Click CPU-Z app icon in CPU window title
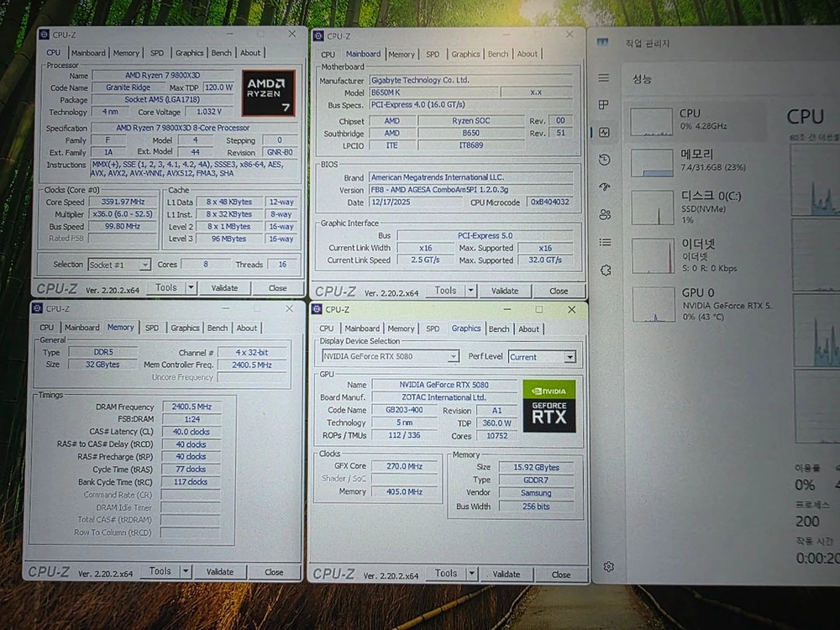This screenshot has width=840, height=630. coord(44,34)
